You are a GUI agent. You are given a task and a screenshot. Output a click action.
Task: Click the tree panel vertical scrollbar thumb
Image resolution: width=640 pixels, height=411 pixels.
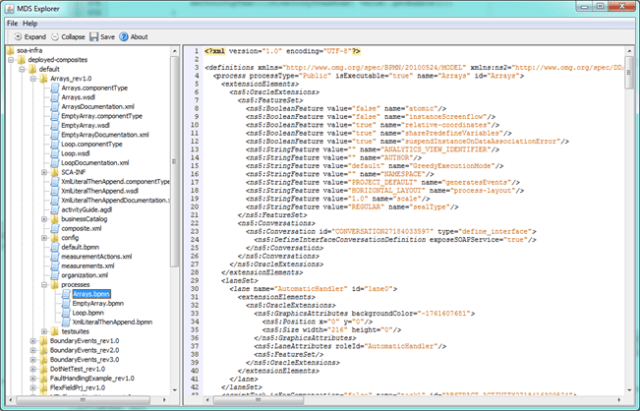click(x=175, y=162)
